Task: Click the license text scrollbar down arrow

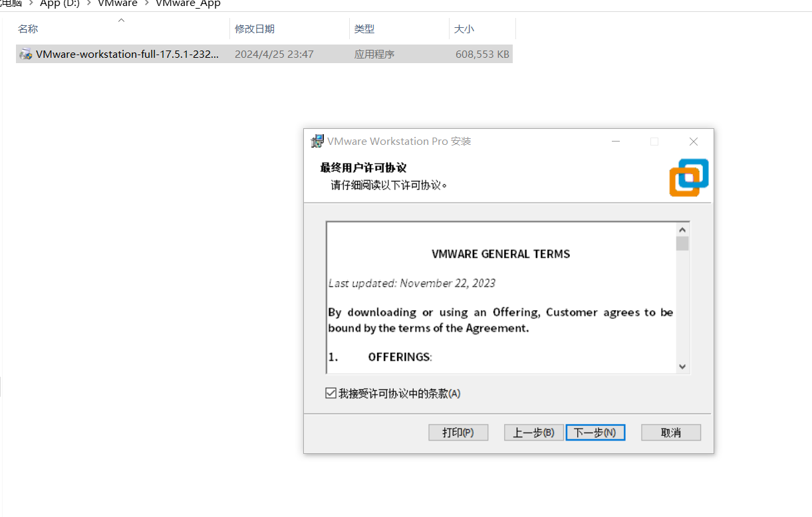Action: coord(682,366)
